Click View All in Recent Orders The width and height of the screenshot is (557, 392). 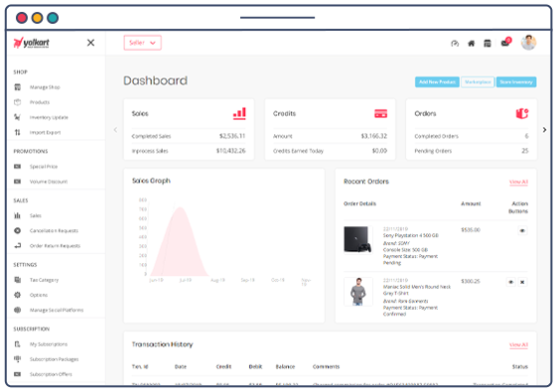click(518, 182)
